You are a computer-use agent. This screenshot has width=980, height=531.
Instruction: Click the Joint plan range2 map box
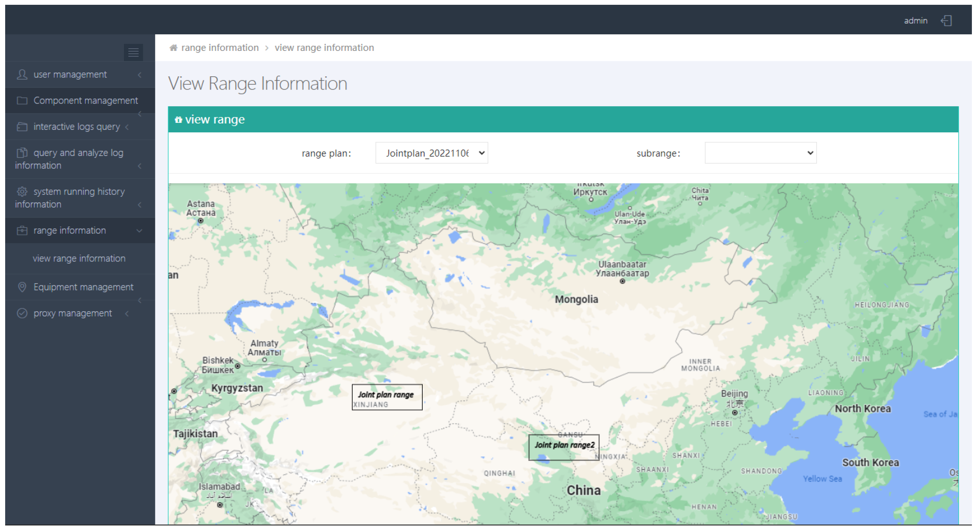click(564, 448)
